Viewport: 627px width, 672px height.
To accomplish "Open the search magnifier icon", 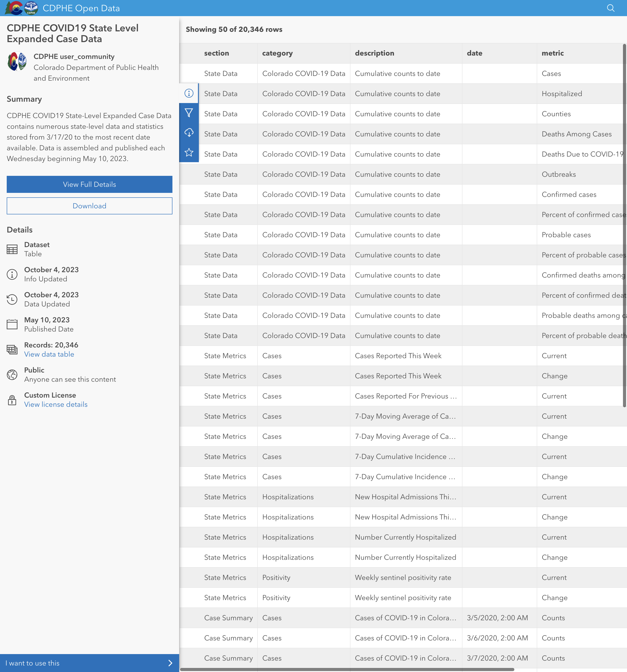I will (610, 8).
